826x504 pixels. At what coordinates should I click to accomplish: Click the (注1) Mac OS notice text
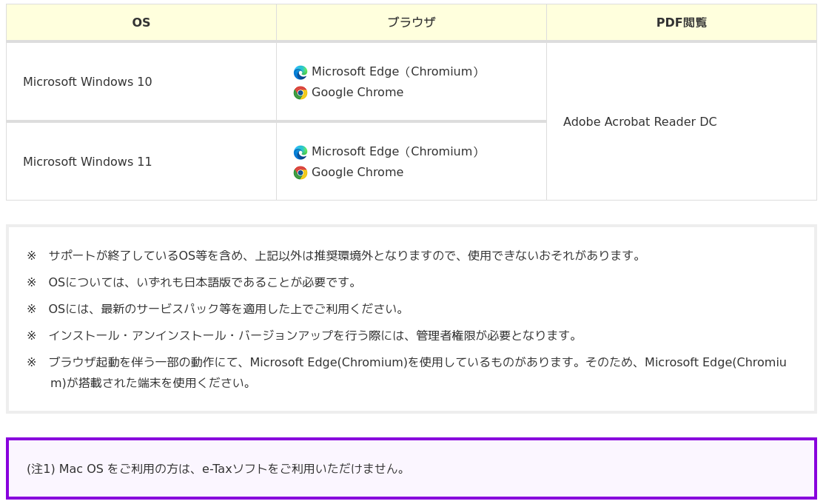[216, 468]
